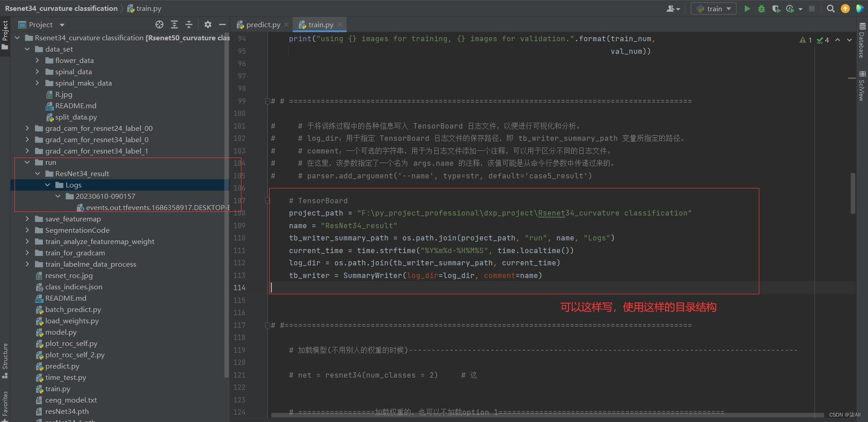Screen dimensions: 868x422
Task: Collapse all in Project panel
Action: 189,24
